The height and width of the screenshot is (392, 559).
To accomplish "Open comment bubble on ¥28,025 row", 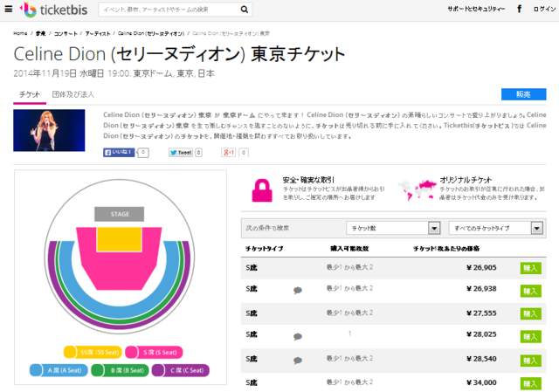I will click(x=298, y=336).
